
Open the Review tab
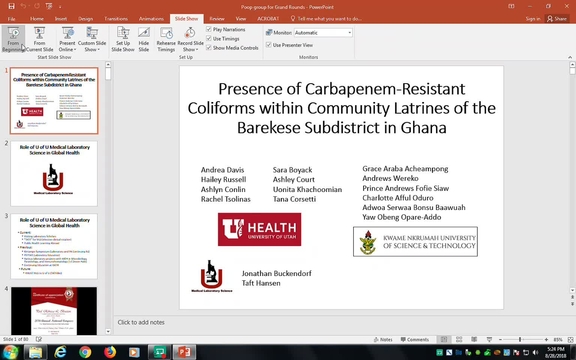(x=217, y=19)
